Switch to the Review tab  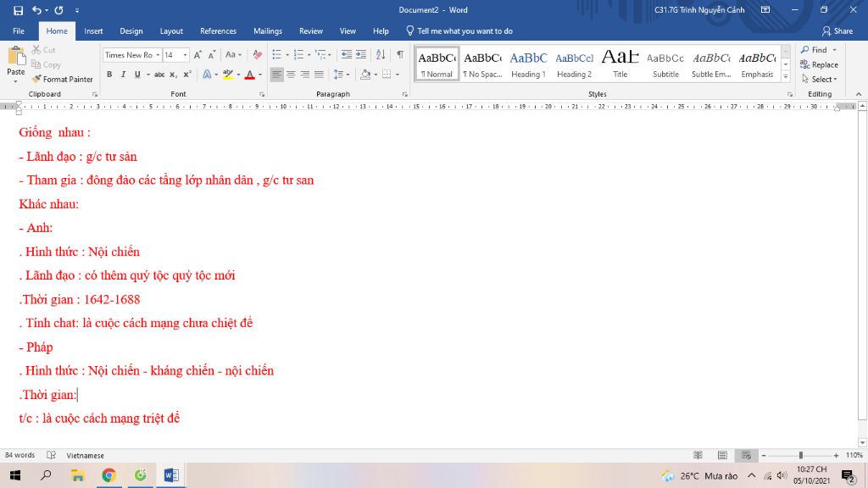311,31
